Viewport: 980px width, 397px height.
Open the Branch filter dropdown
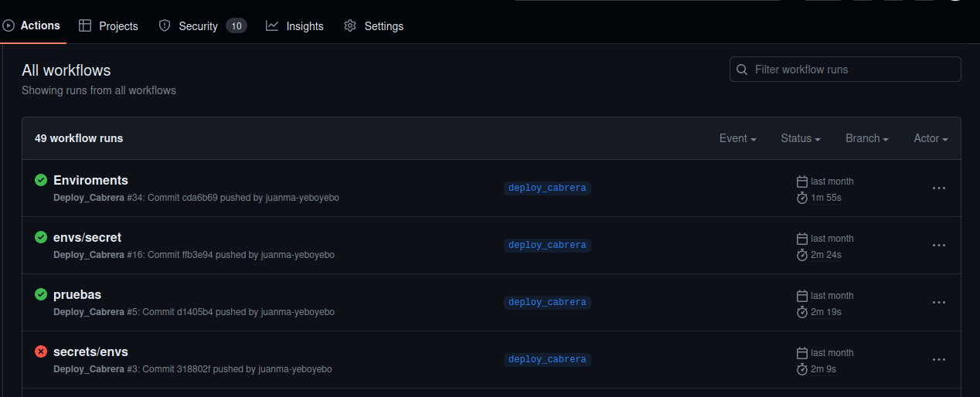pyautogui.click(x=867, y=138)
